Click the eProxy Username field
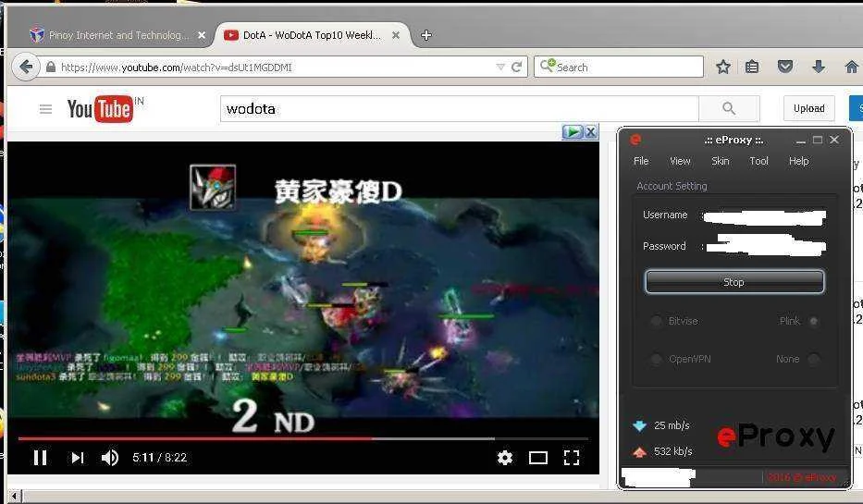This screenshot has width=863, height=504. point(765,216)
